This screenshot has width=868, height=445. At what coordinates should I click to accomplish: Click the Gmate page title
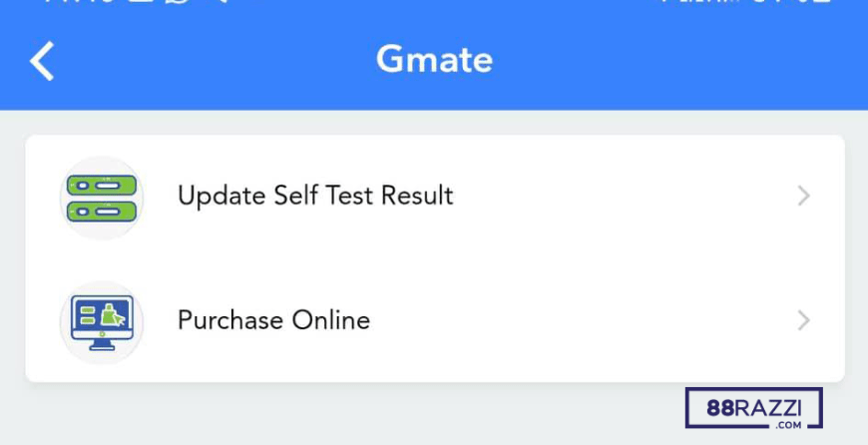point(435,60)
